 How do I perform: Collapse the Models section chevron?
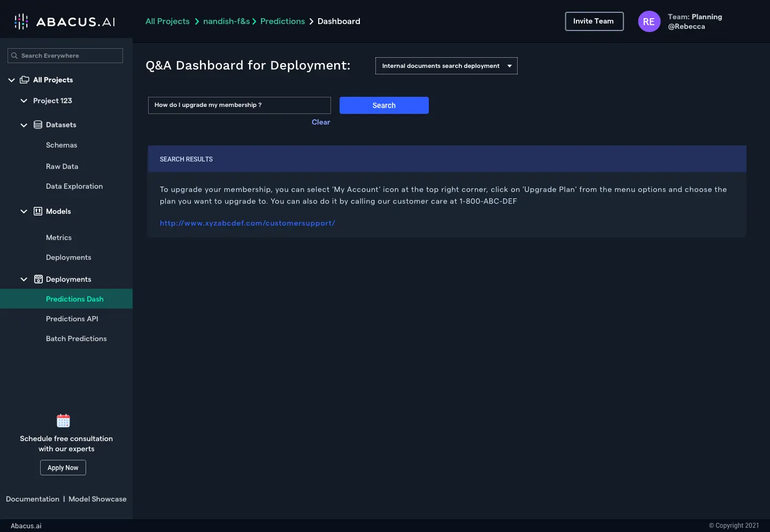tap(24, 211)
